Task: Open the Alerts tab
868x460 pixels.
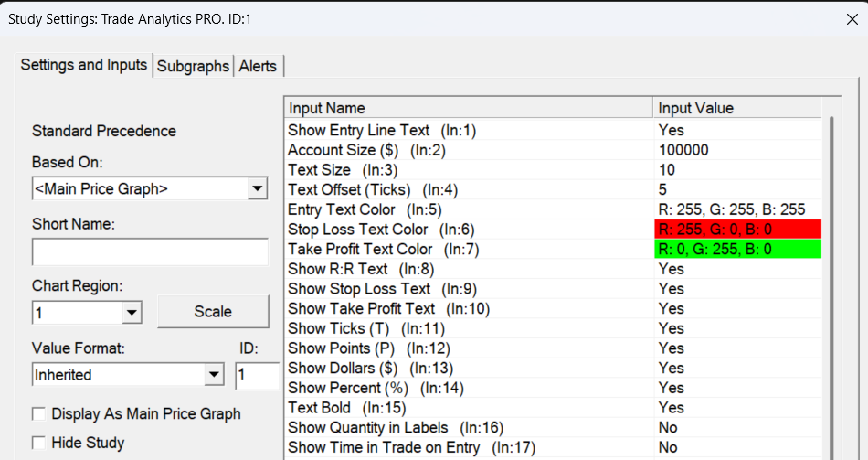Action: click(x=259, y=66)
